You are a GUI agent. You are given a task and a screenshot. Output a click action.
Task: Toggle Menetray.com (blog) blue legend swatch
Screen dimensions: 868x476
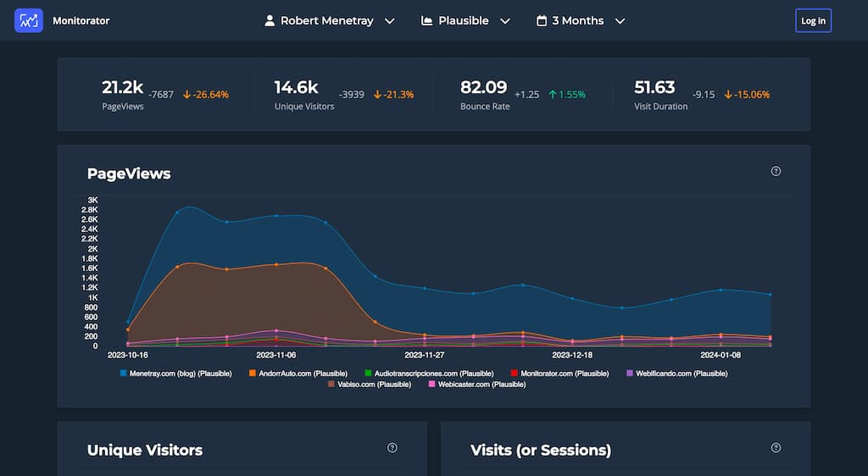point(124,374)
